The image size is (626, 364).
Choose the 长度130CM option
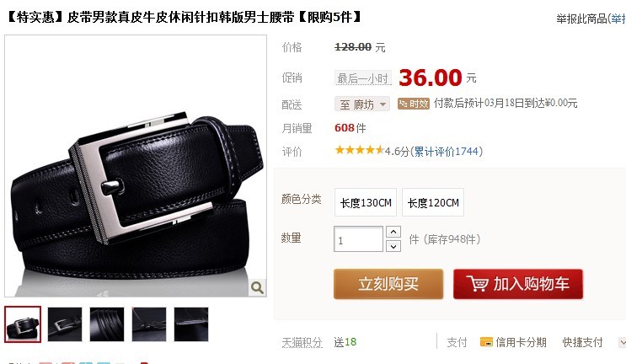[366, 202]
